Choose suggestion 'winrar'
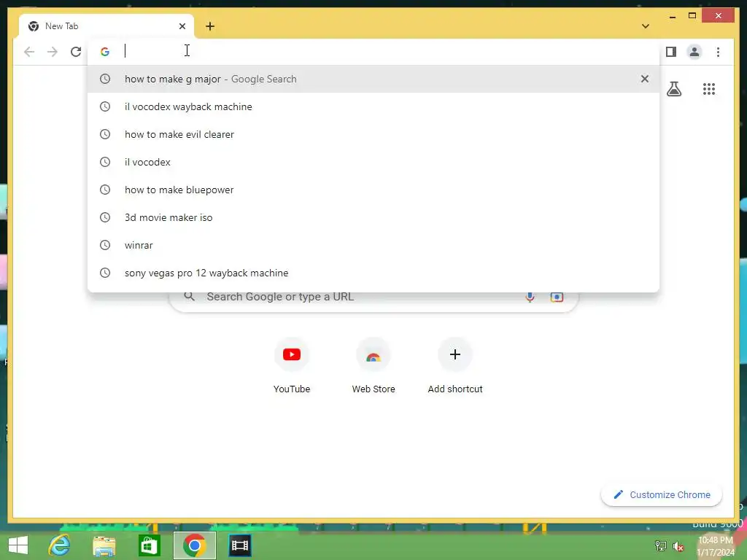 pyautogui.click(x=373, y=245)
